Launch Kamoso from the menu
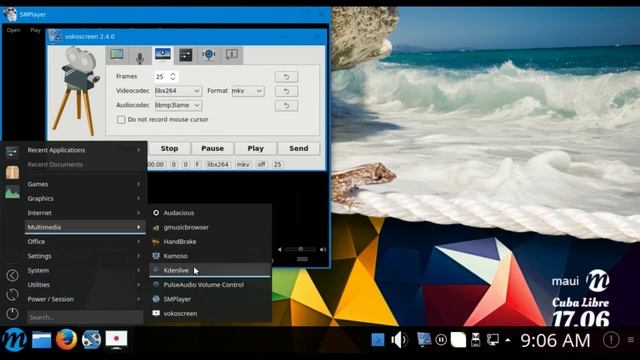 tap(210, 256)
